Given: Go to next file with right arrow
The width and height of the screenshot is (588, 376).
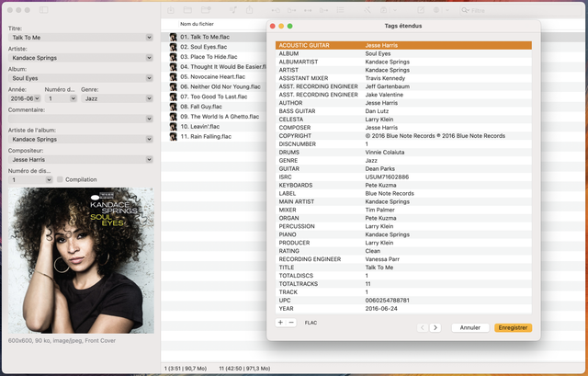Looking at the screenshot, I should pyautogui.click(x=435, y=327).
